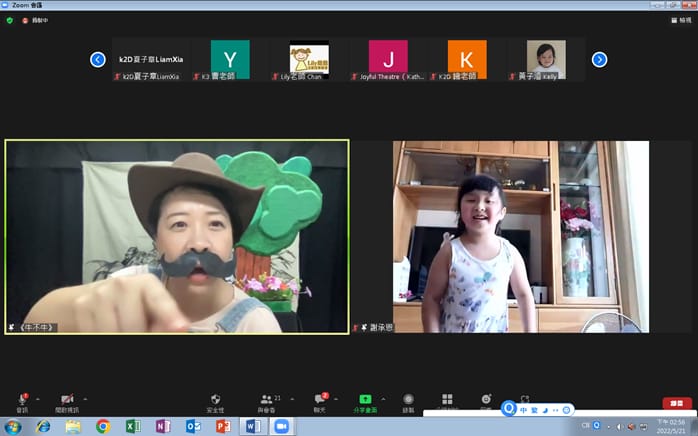Image resolution: width=698 pixels, height=436 pixels.
Task: Expand video options arrow beside camera
Action: [85, 399]
